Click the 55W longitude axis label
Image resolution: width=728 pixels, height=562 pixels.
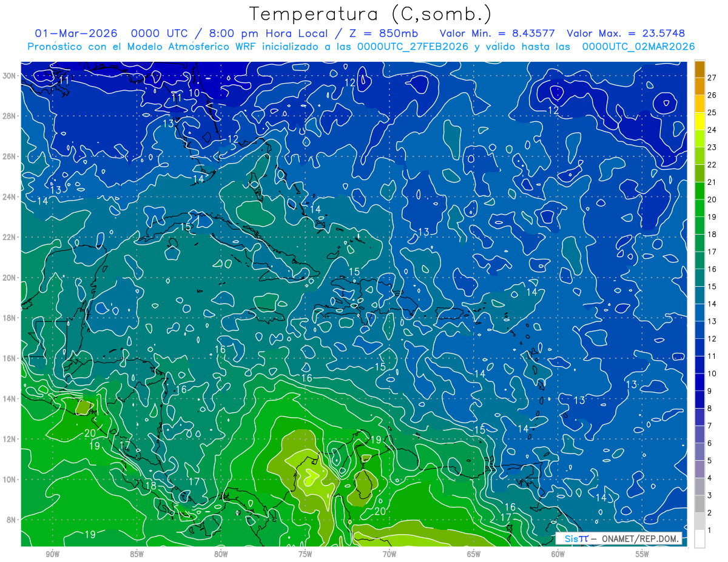point(642,554)
